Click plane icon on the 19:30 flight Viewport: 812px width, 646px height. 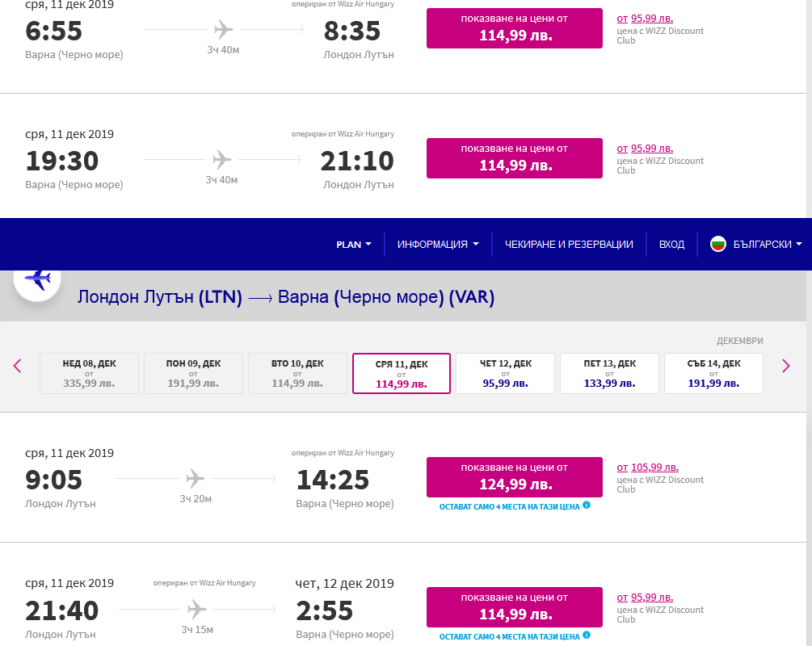[x=222, y=159]
